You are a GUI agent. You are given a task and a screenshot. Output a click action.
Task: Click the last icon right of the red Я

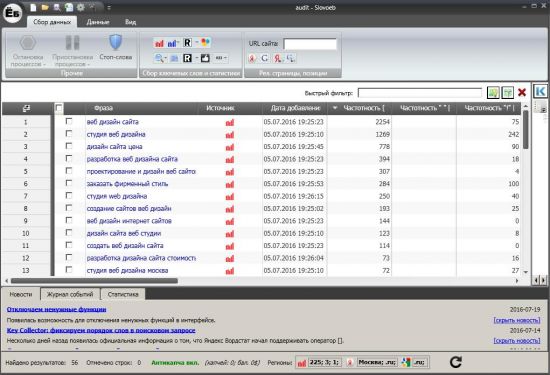[290, 58]
